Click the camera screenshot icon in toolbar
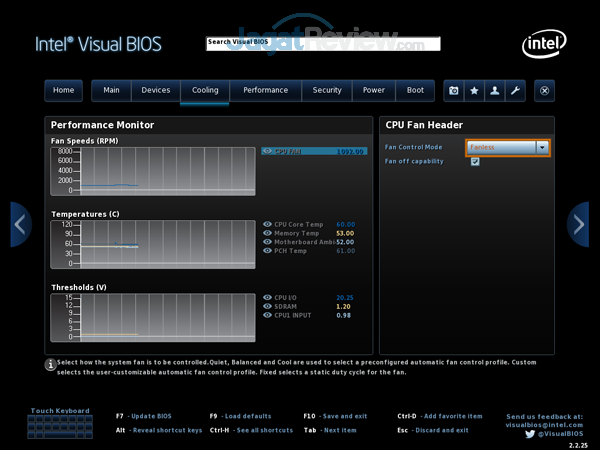This screenshot has height=450, width=600. click(x=454, y=90)
